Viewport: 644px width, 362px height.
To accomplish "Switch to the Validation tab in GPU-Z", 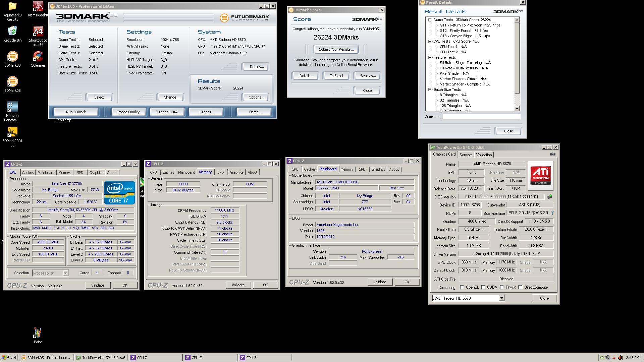I will (x=484, y=155).
